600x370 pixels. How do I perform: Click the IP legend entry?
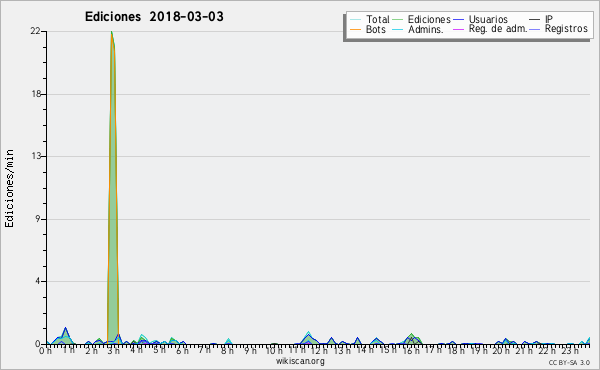point(541,19)
